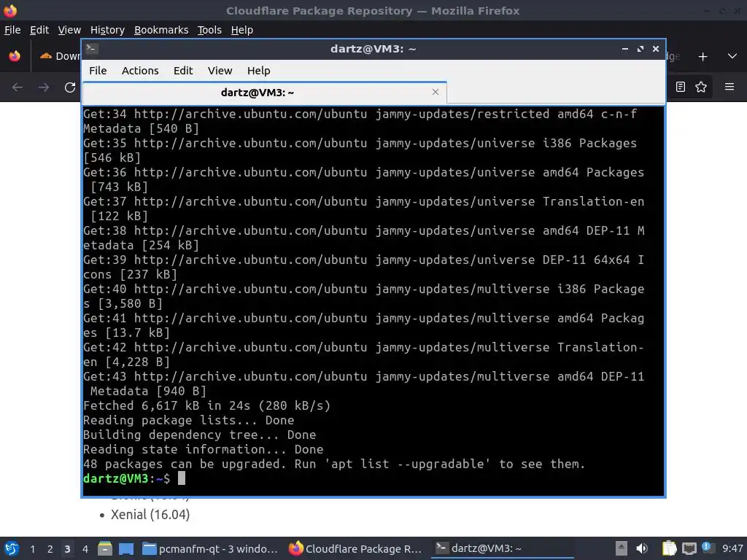747x560 pixels.
Task: Select the Cloudflare Downloads Firefox tab
Action: click(60, 56)
